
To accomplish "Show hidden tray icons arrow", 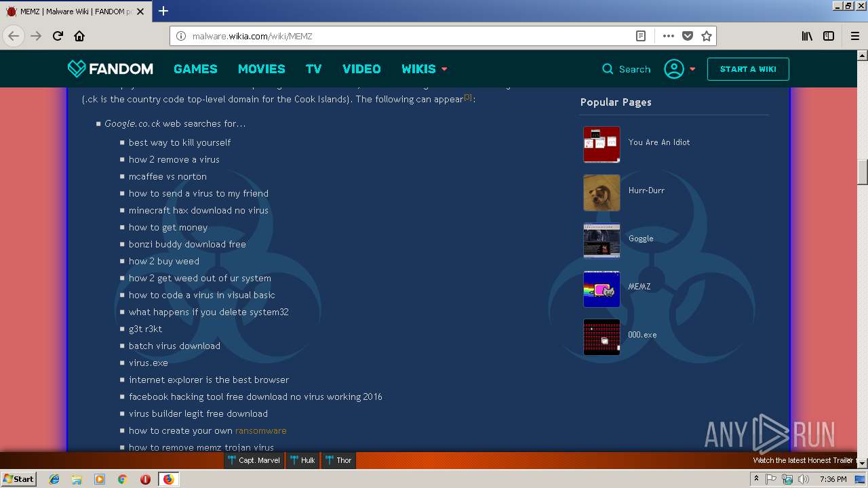I will pos(756,479).
